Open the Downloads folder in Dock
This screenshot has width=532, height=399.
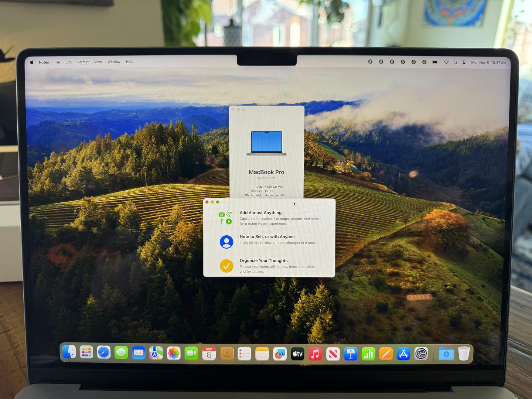(446, 354)
